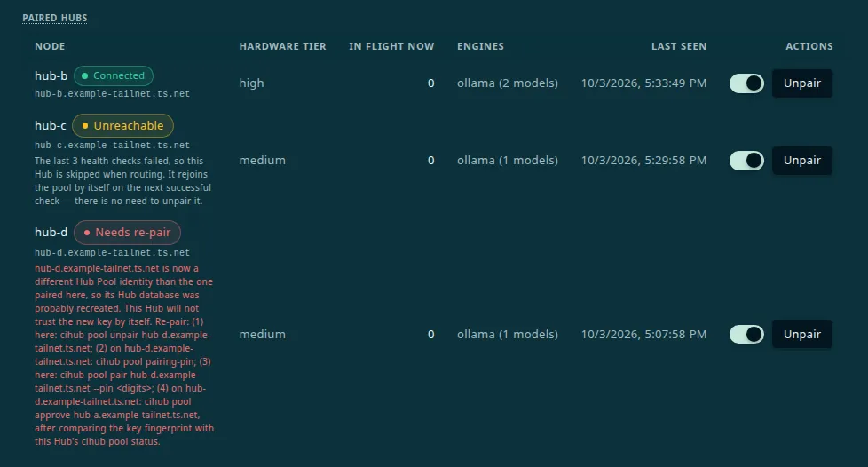Click the Needs re-pair status badge

tap(127, 233)
